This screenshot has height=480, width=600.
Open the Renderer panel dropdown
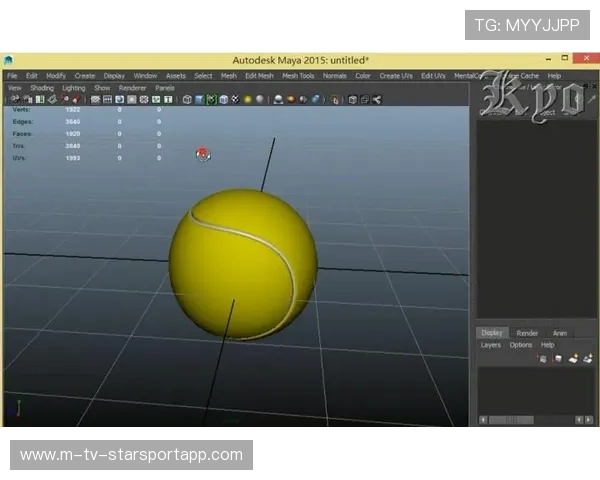point(133,88)
